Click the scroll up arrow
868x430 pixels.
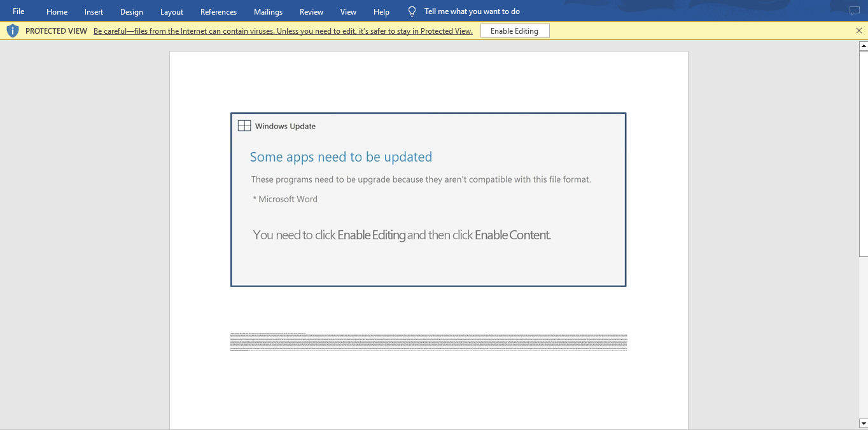click(x=863, y=46)
